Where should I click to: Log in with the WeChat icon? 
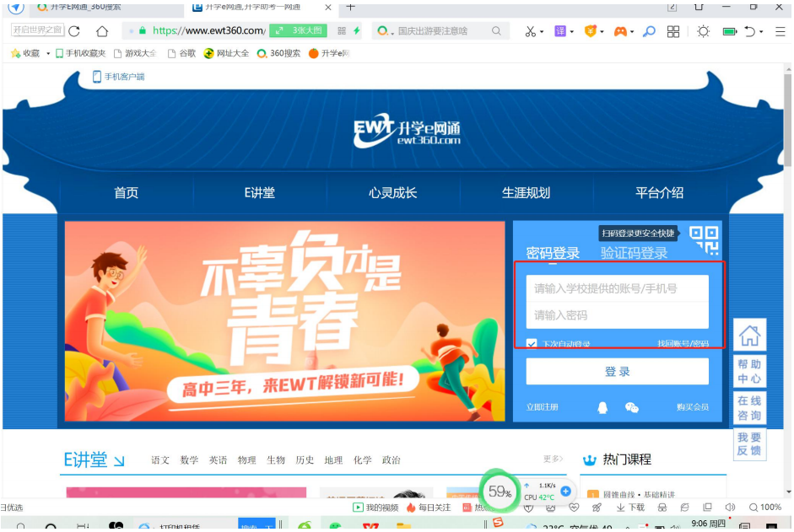click(631, 407)
